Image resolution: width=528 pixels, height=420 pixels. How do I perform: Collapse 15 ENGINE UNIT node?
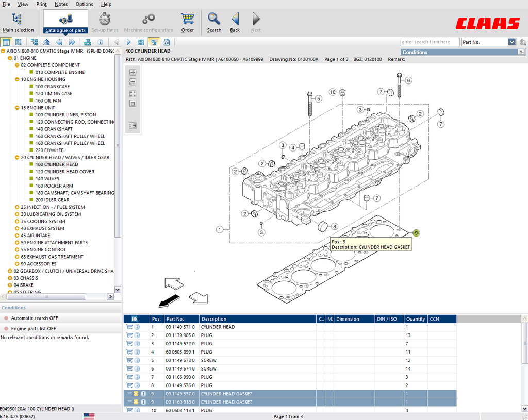coord(17,108)
